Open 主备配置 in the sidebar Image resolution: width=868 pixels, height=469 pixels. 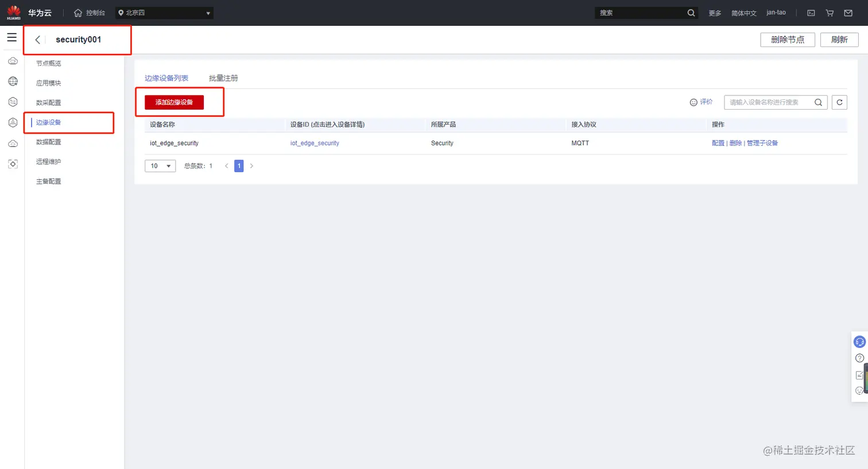point(49,181)
